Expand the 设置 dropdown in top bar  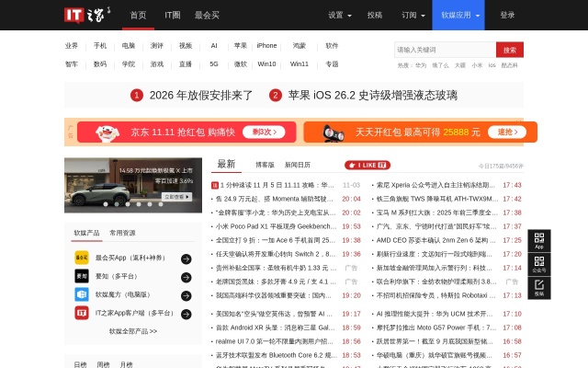pos(340,16)
